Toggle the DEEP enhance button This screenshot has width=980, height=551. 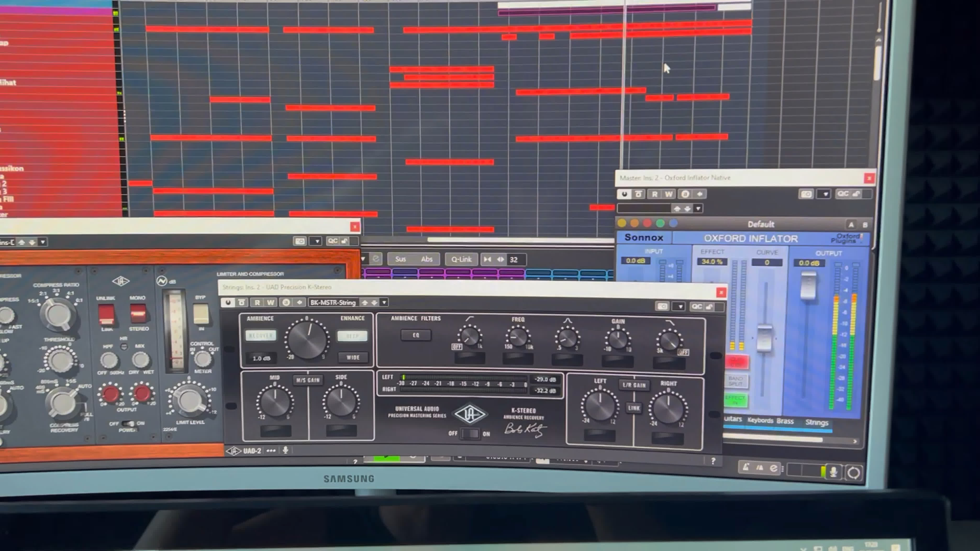[352, 336]
